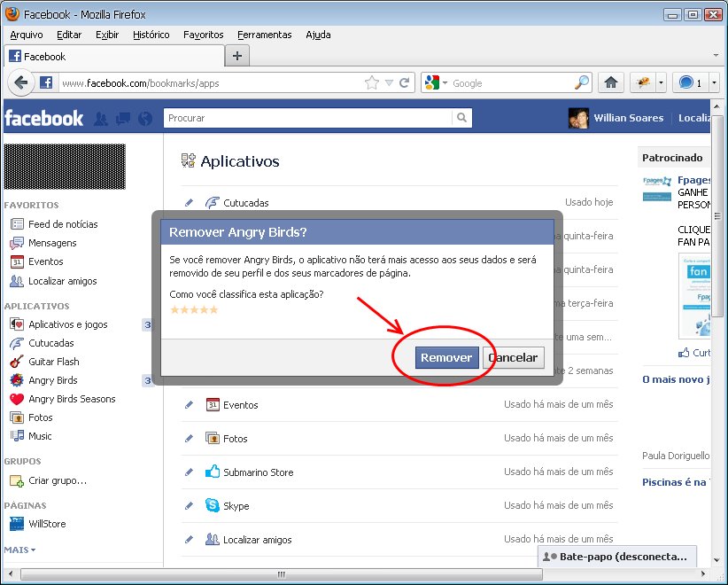Click the Curtir like link in ad

click(701, 353)
